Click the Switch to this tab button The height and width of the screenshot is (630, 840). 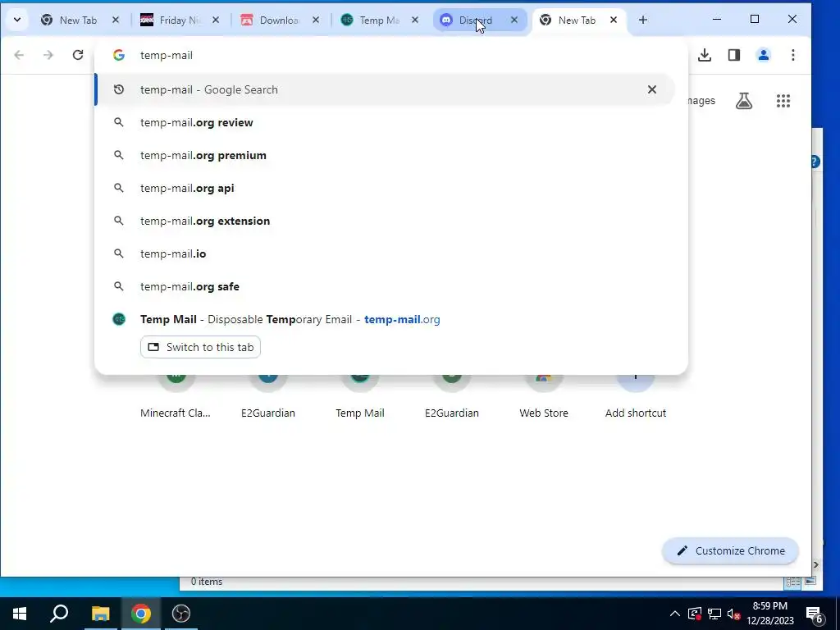pyautogui.click(x=200, y=347)
